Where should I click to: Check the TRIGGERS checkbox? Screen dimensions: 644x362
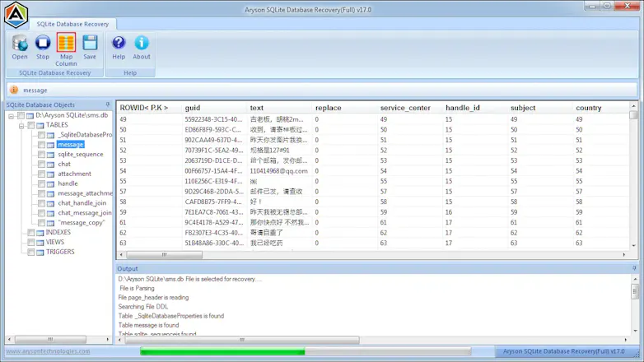click(x=30, y=252)
